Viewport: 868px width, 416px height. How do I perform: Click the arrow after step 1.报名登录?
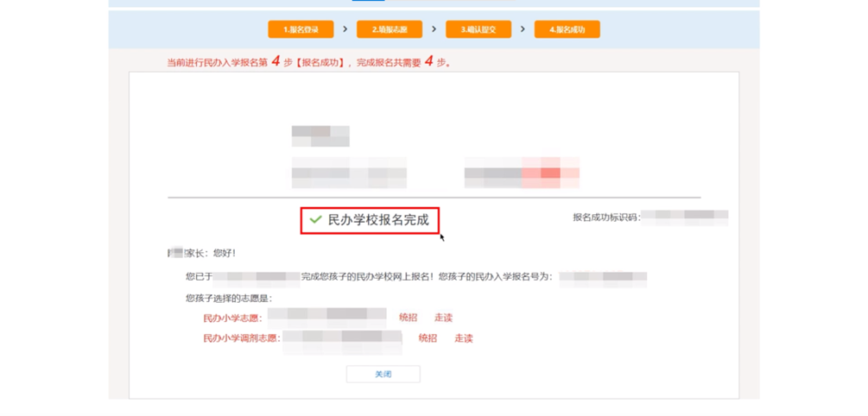[x=345, y=29]
